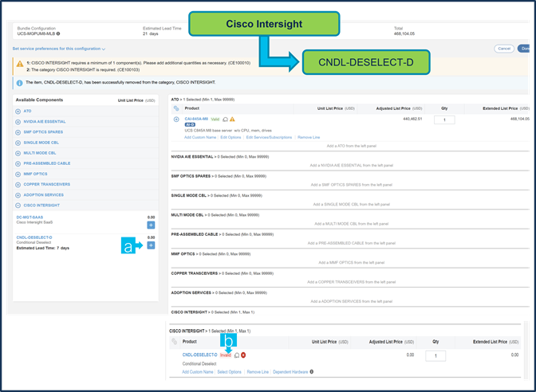The height and width of the screenshot is (392, 536).
Task: Click 'Add a MMF OPTICS from the left panel'
Action: tap(352, 263)
